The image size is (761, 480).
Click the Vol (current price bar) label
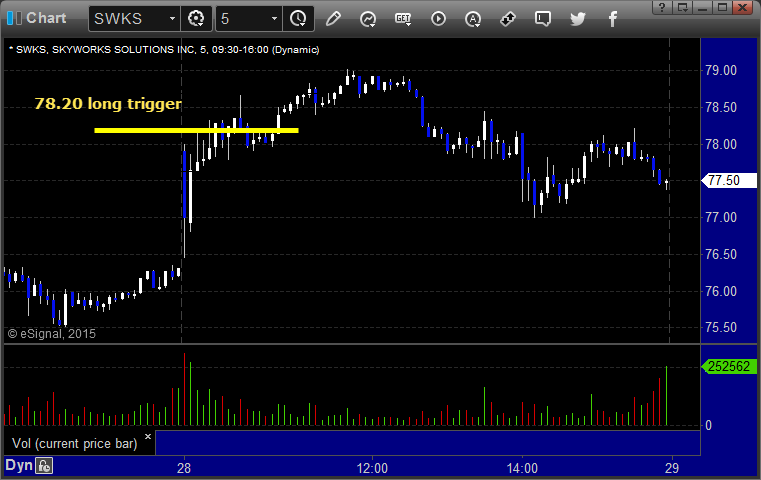click(x=75, y=444)
